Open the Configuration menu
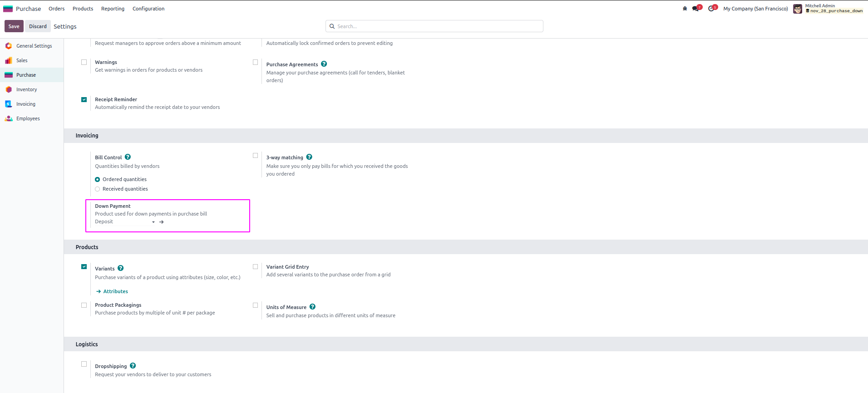Viewport: 868px width, 393px height. click(x=148, y=9)
